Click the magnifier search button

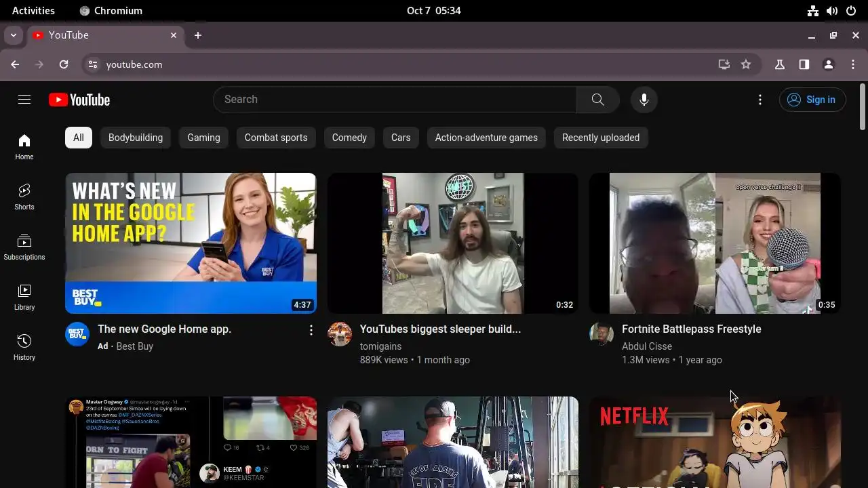pos(597,100)
